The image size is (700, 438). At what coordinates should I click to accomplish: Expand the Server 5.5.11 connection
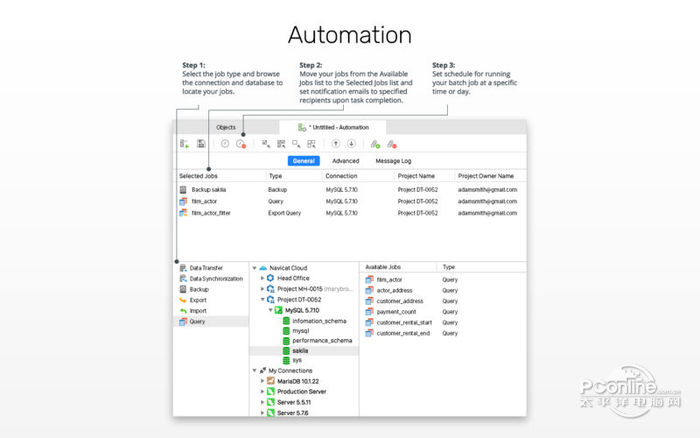(x=262, y=402)
